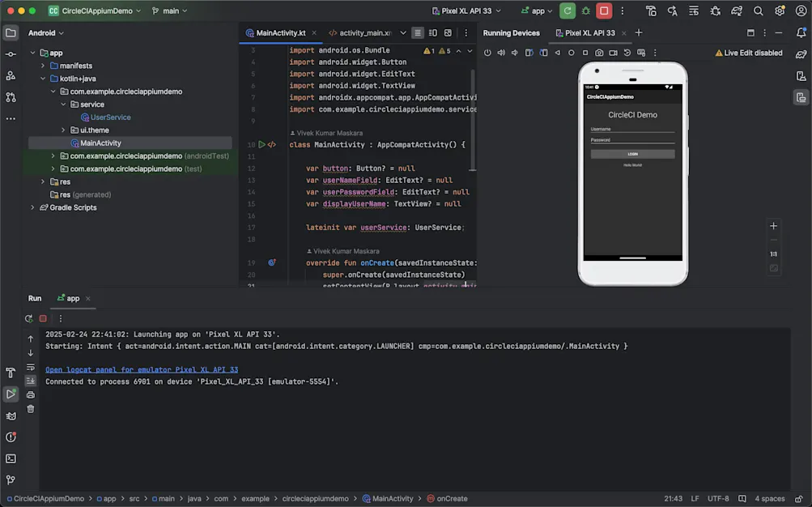Viewport: 812px width, 507px height.
Task: Collapse the service folder in project tree
Action: click(62, 104)
